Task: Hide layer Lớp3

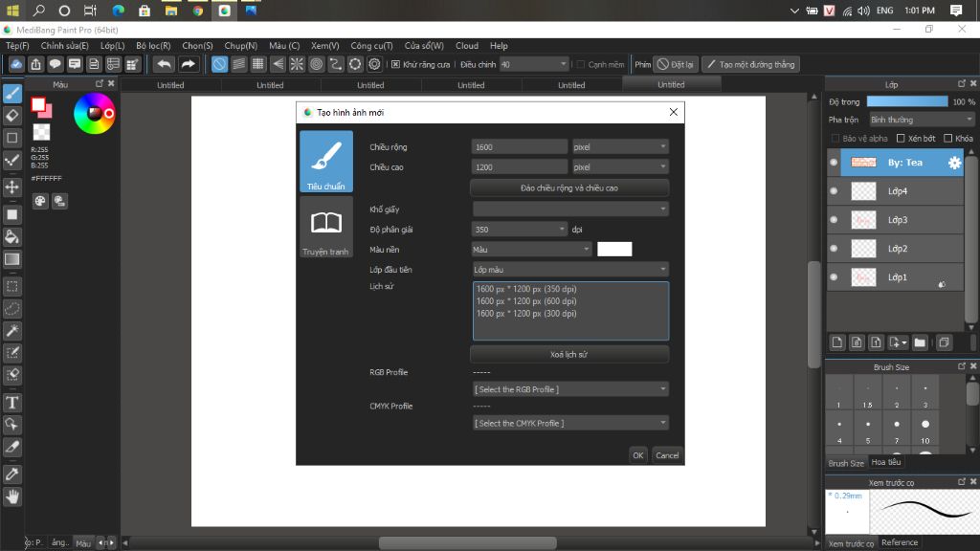Action: pos(834,220)
